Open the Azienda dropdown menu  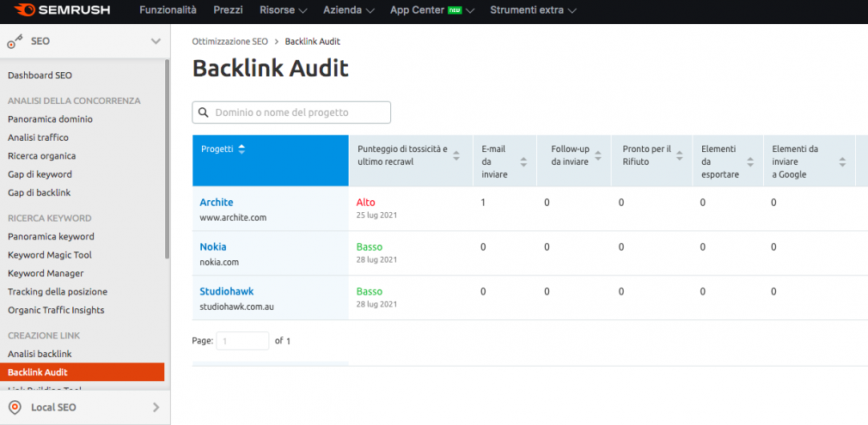point(349,10)
